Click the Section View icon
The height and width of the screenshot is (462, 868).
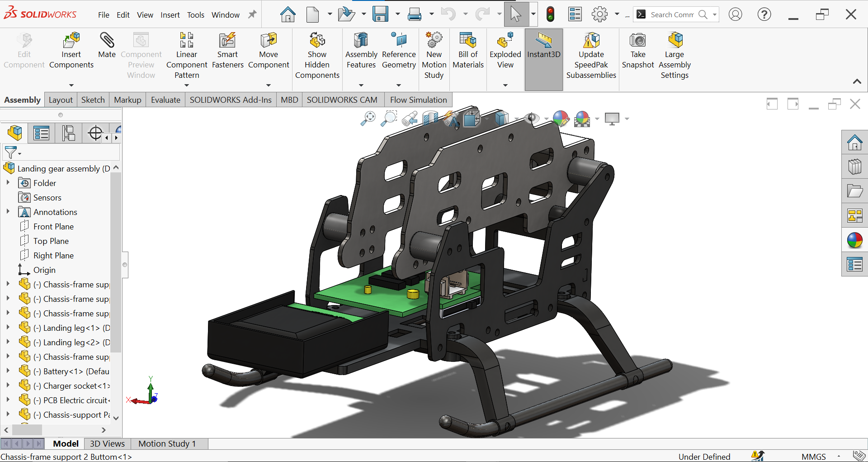[430, 119]
